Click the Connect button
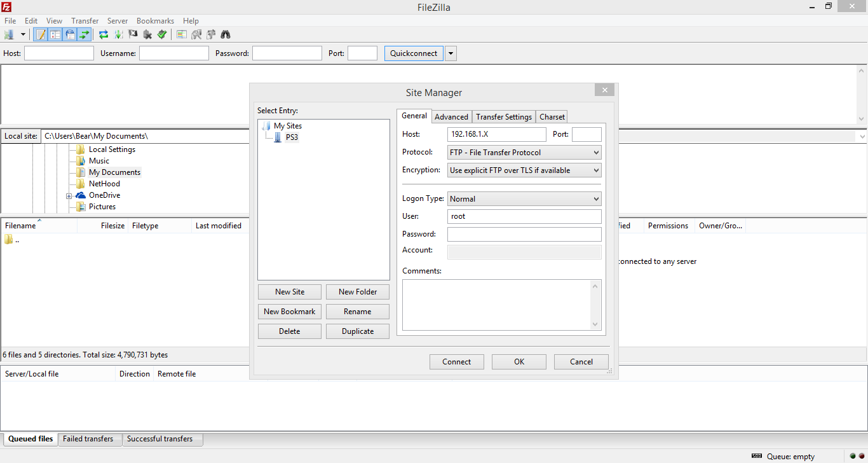Screen dimensions: 868x463 457,362
